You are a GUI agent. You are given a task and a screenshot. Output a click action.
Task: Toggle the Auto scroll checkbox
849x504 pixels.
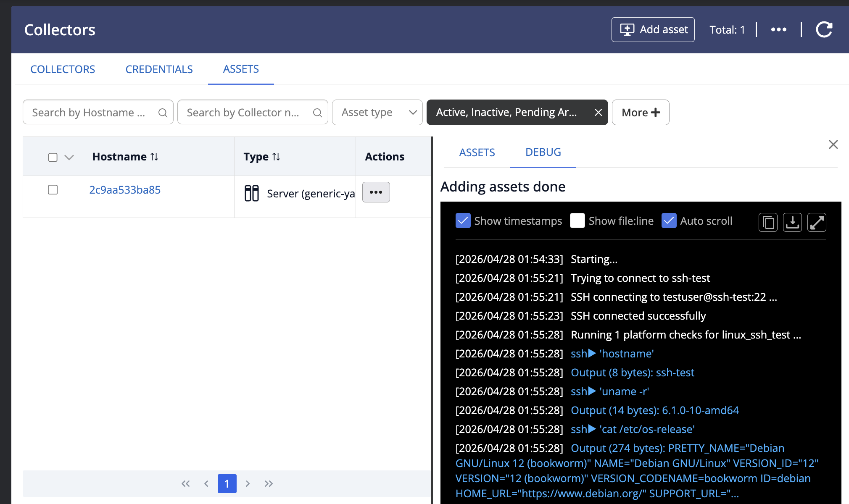[669, 220]
